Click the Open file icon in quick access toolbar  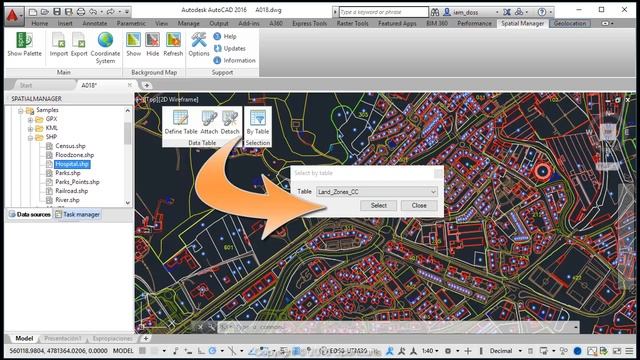tap(45, 12)
